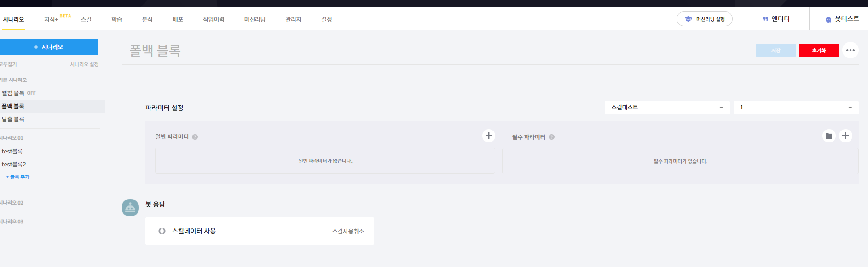The height and width of the screenshot is (267, 868).
Task: Click the red 초기화 reset button
Action: pyautogui.click(x=819, y=51)
